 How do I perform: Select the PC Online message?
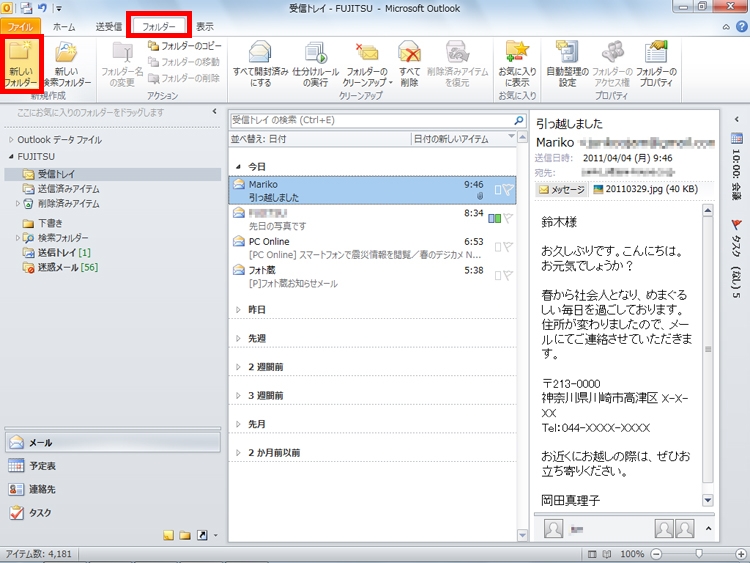point(372,248)
